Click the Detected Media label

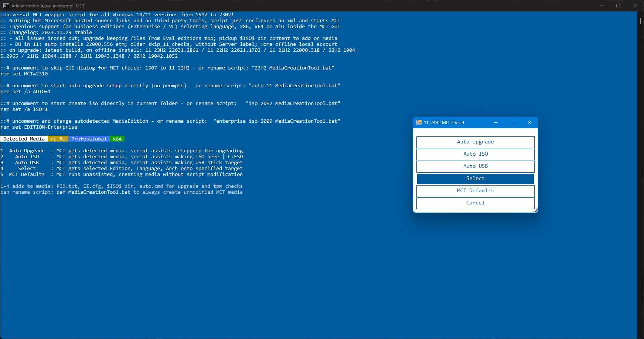24,139
